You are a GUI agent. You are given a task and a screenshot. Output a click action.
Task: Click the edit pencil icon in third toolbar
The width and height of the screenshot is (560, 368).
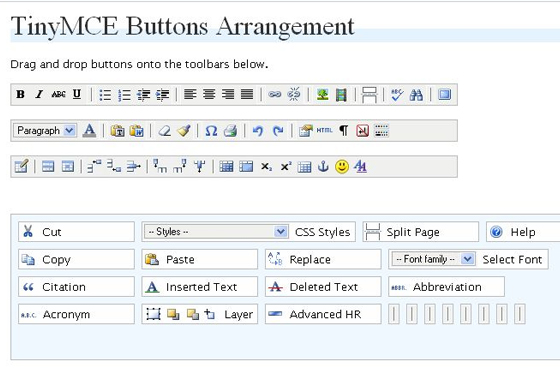21,166
